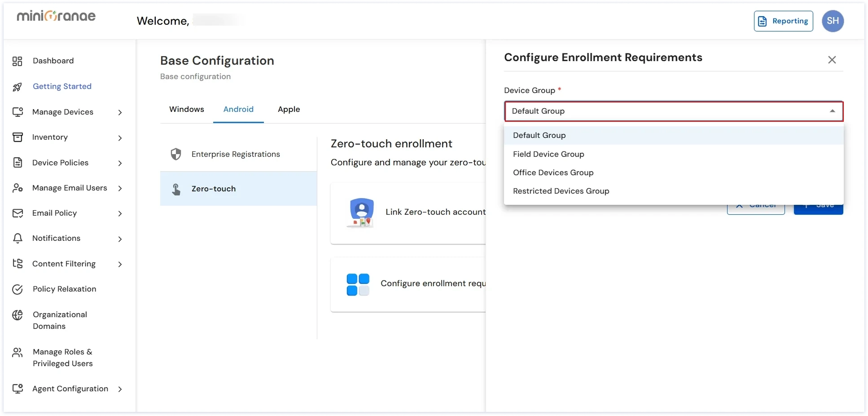Select the Enterprise Registrations shield icon

tap(175, 154)
